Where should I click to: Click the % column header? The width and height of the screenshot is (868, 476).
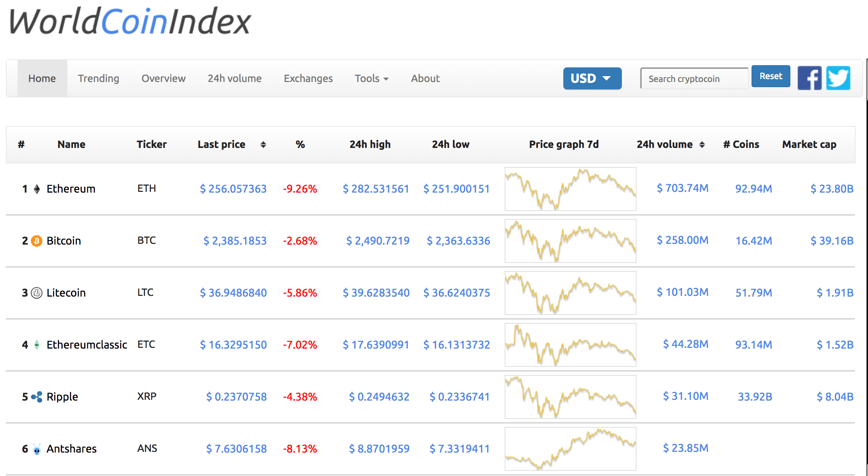(300, 145)
